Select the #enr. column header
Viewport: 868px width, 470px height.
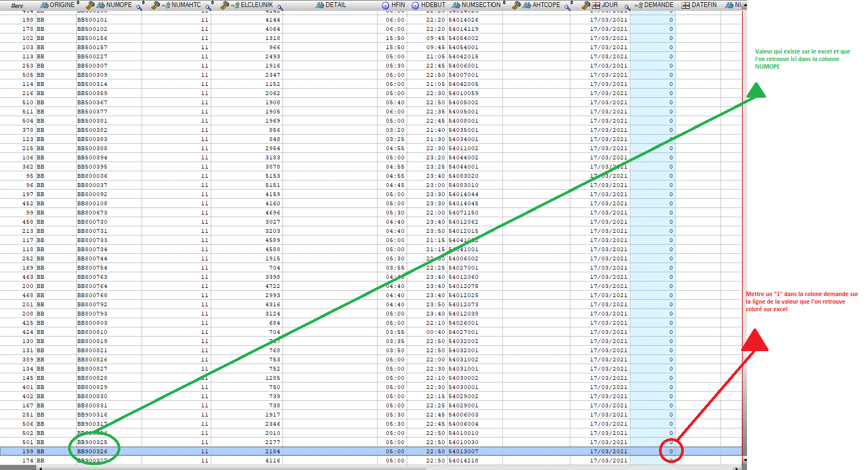18,5
